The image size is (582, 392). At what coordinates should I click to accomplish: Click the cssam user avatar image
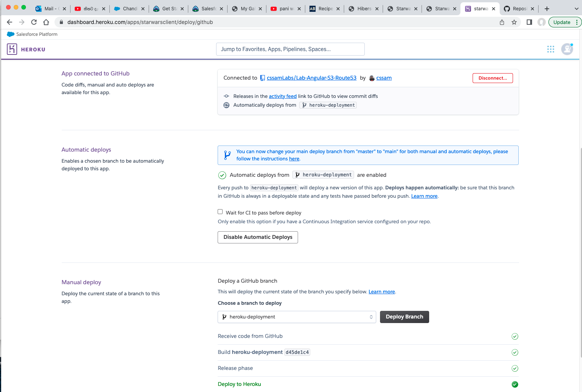pyautogui.click(x=372, y=78)
